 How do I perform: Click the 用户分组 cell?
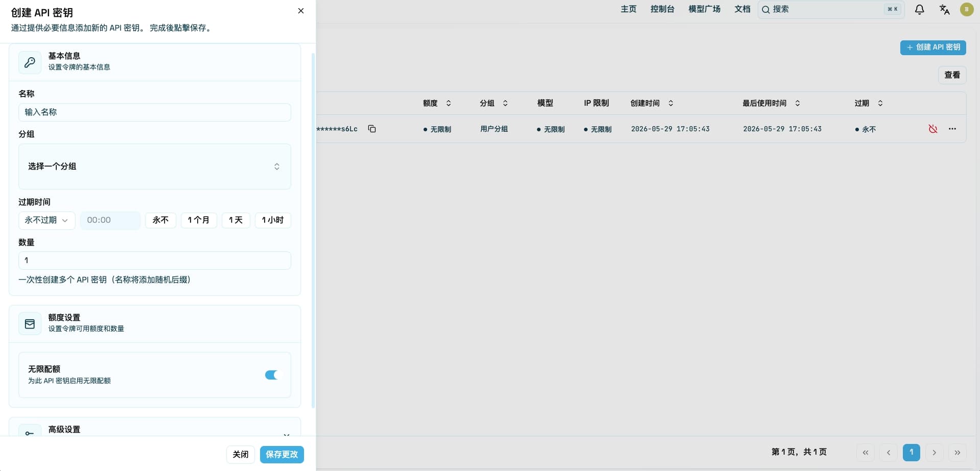coord(494,129)
